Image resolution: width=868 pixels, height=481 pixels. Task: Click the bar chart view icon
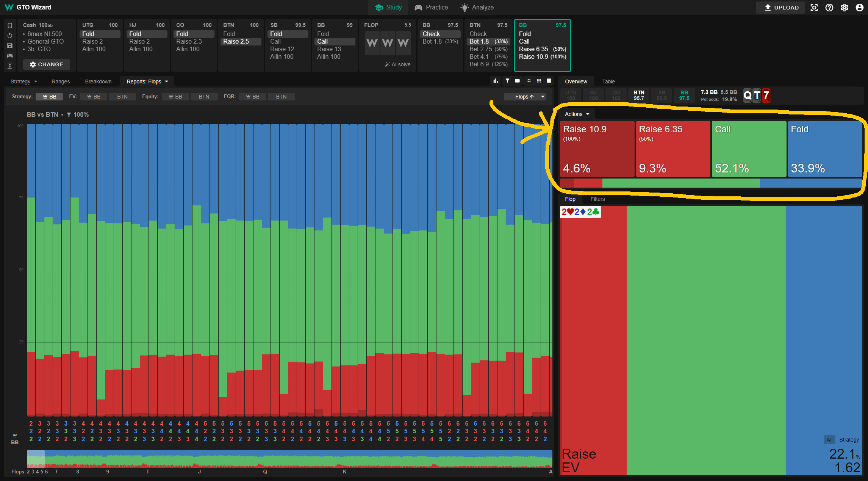click(496, 81)
